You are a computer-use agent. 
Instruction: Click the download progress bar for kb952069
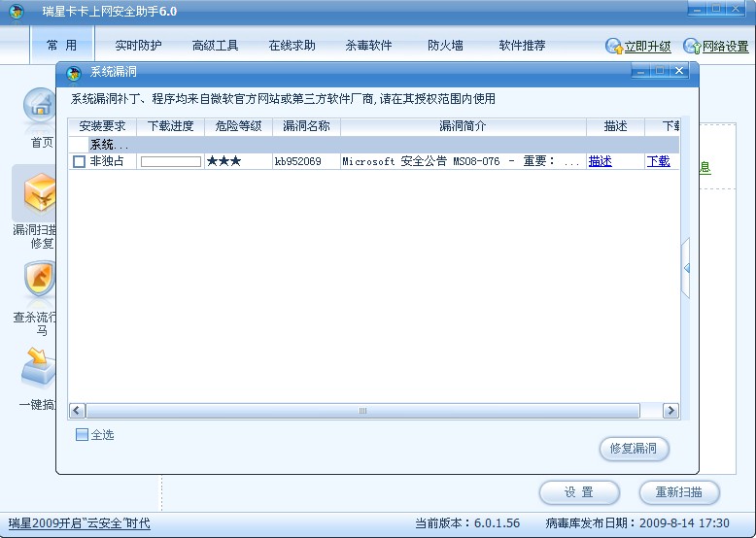pos(171,162)
